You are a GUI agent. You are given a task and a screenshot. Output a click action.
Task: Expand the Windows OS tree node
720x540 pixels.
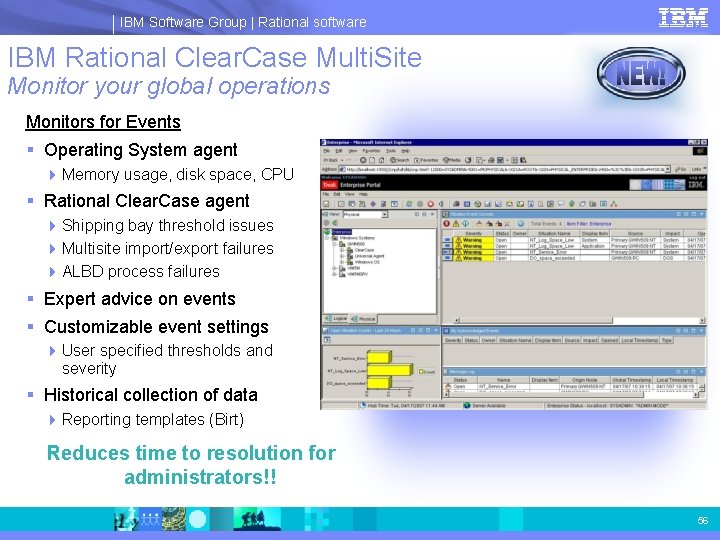tap(342, 262)
